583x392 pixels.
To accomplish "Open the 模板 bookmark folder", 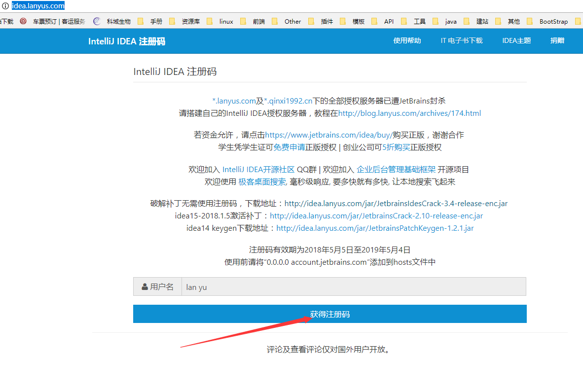I will [x=353, y=22].
